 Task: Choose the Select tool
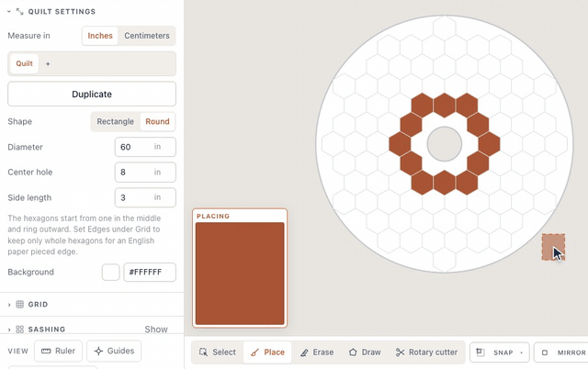coord(218,352)
